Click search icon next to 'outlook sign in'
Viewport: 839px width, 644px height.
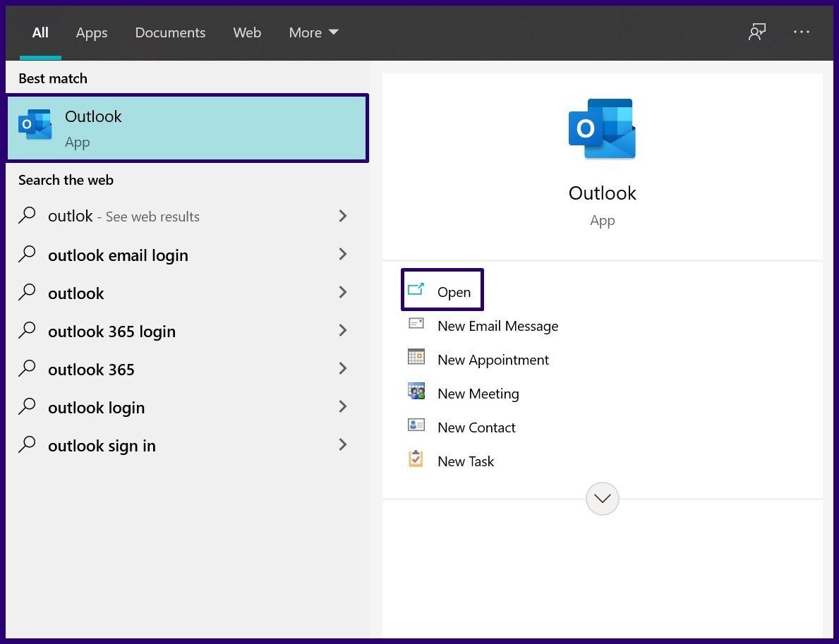point(27,444)
